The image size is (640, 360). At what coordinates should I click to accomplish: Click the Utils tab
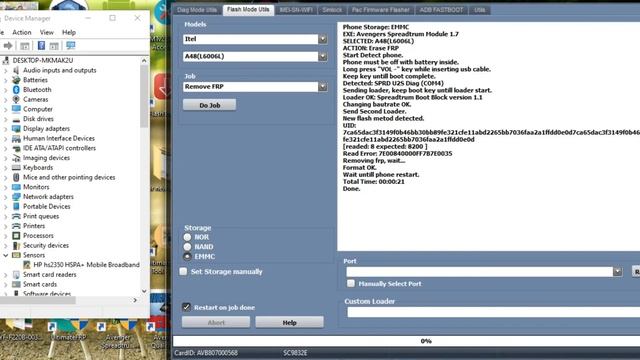click(480, 10)
